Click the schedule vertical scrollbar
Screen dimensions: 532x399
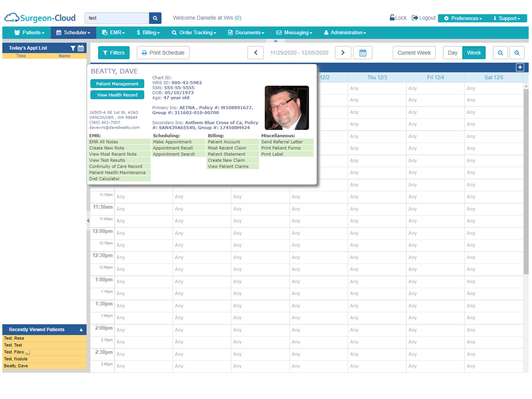526,181
